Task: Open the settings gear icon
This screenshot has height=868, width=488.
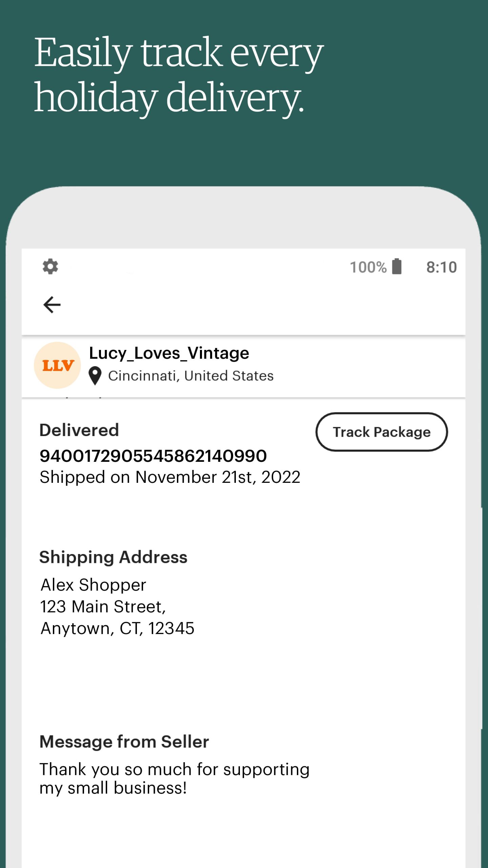Action: [x=50, y=267]
